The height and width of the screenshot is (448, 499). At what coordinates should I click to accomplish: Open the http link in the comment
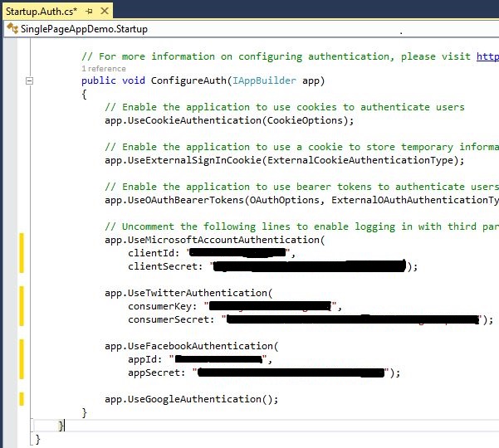click(487, 56)
